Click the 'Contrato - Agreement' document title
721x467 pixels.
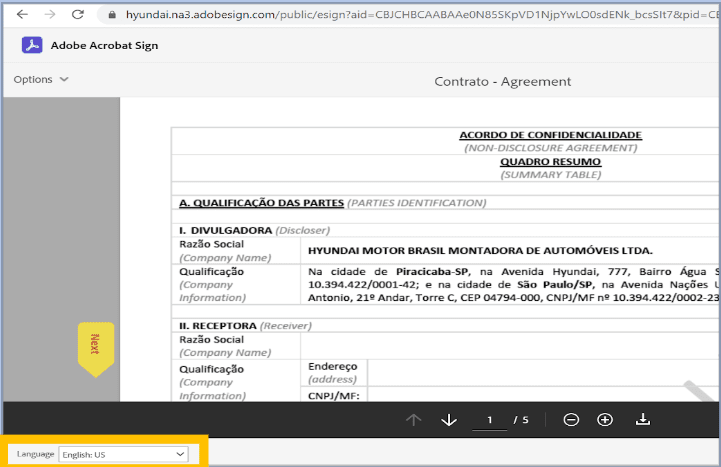[x=503, y=81]
